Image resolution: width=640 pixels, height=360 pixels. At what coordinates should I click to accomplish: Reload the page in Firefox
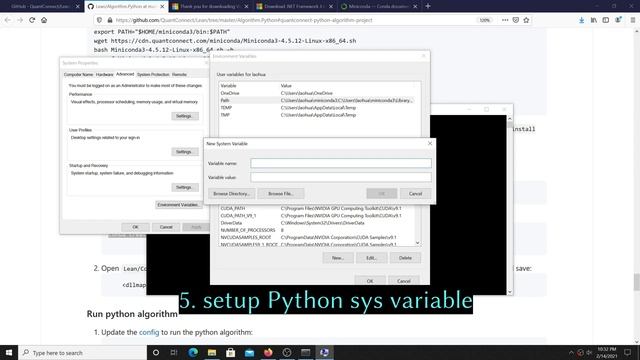tap(32, 20)
